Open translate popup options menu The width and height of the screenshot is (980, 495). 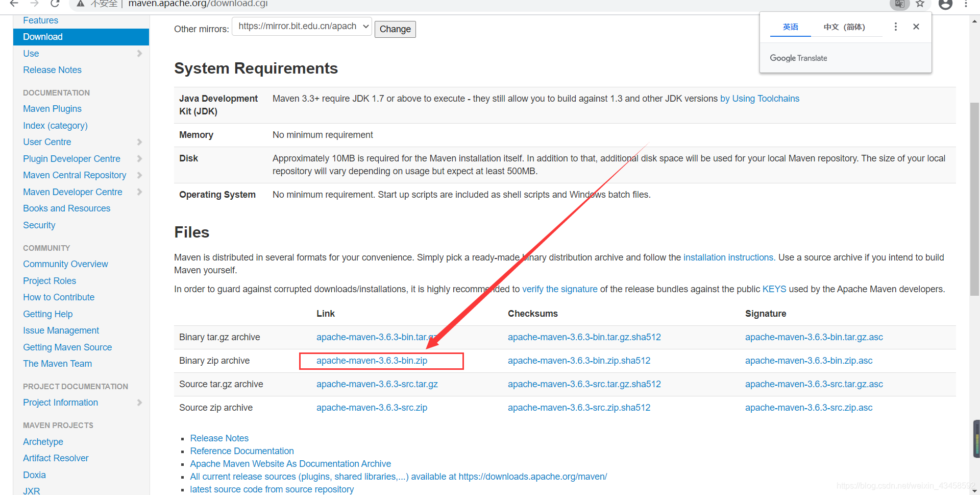(x=896, y=27)
